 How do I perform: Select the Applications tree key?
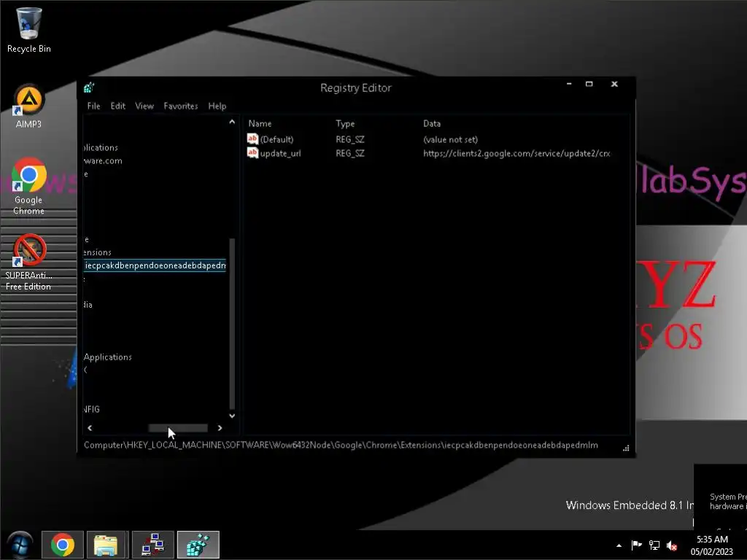[x=108, y=357]
